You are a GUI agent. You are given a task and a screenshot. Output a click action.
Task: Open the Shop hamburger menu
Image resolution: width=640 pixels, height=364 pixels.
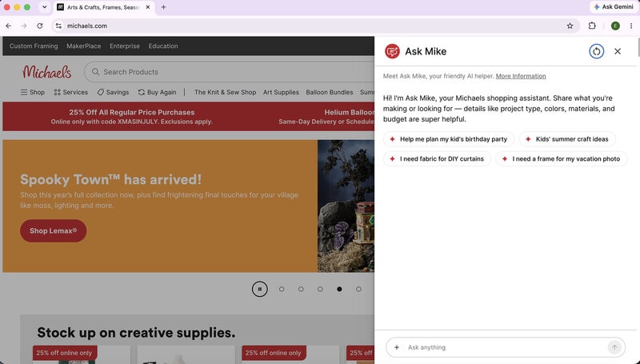tap(33, 92)
